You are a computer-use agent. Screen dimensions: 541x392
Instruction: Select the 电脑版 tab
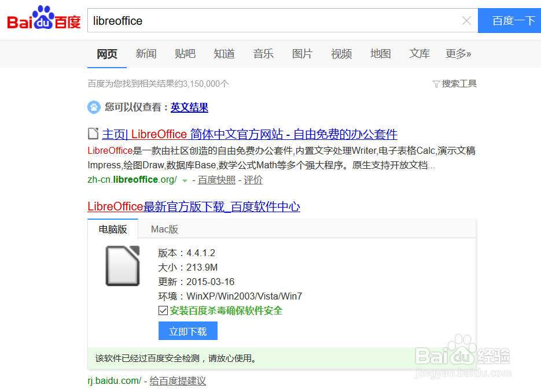pyautogui.click(x=113, y=230)
